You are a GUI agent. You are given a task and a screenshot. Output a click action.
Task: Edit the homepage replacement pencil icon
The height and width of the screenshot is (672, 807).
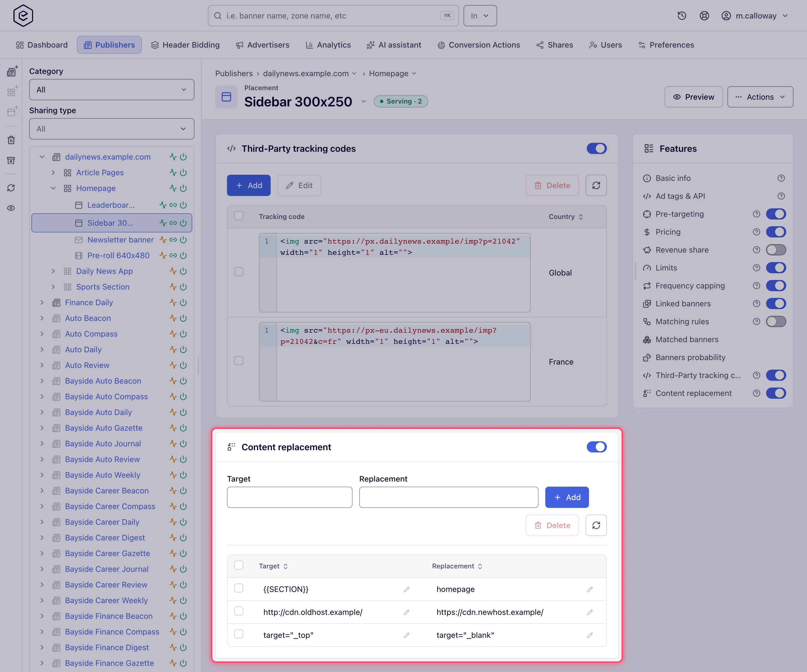tap(590, 589)
